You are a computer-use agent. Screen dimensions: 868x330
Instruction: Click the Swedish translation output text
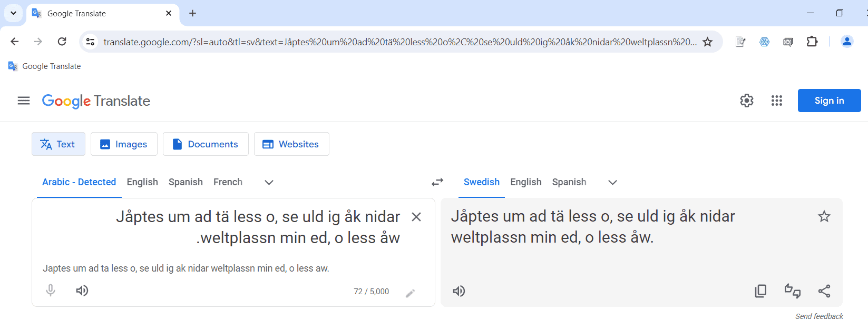tap(593, 227)
